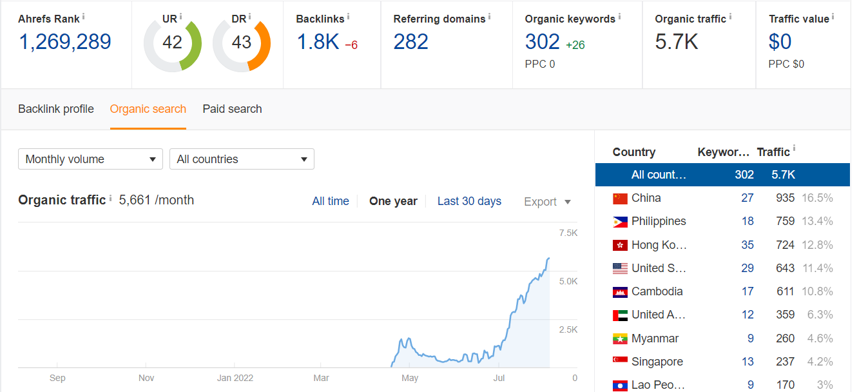This screenshot has width=868, height=392.
Task: Switch to the Paid search tab
Action: click(x=232, y=109)
